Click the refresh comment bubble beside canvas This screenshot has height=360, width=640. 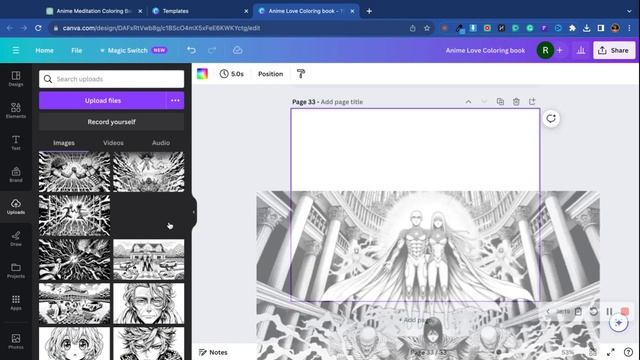coord(551,119)
